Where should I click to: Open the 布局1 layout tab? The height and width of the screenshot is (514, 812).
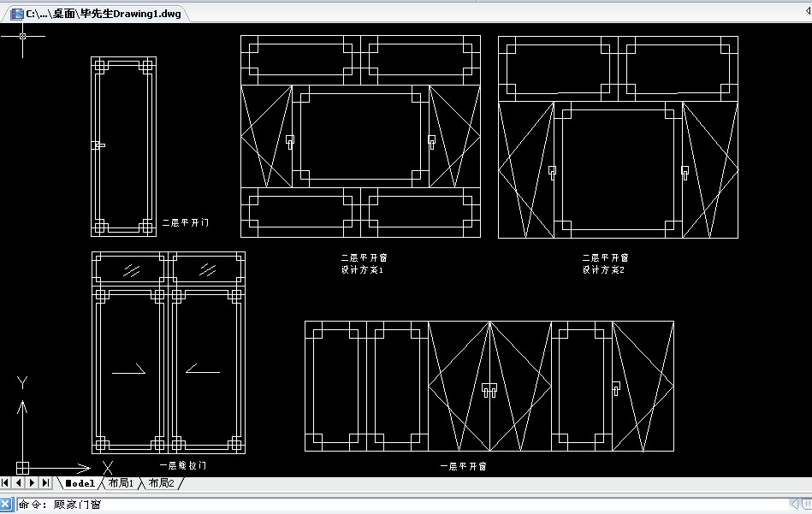(120, 484)
